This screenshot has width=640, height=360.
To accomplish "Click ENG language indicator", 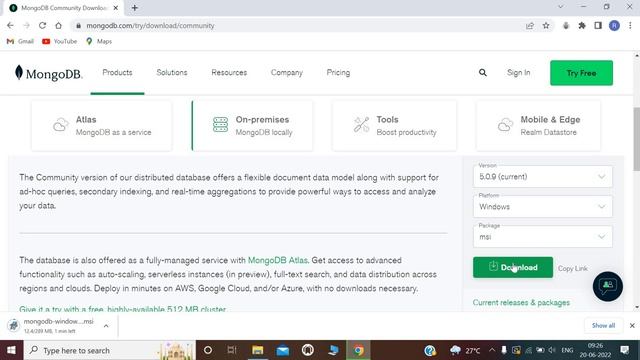I will [x=567, y=350].
